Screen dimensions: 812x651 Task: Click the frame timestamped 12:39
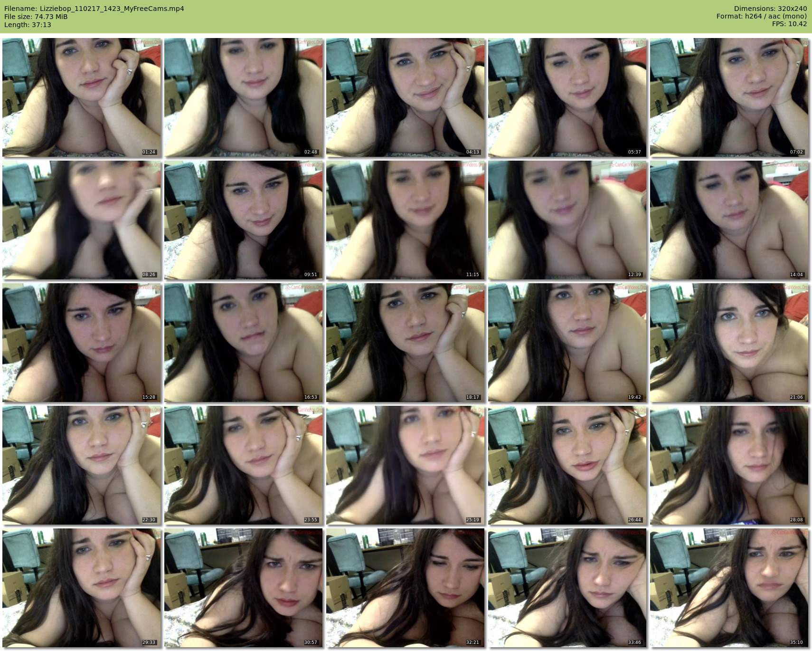(567, 220)
